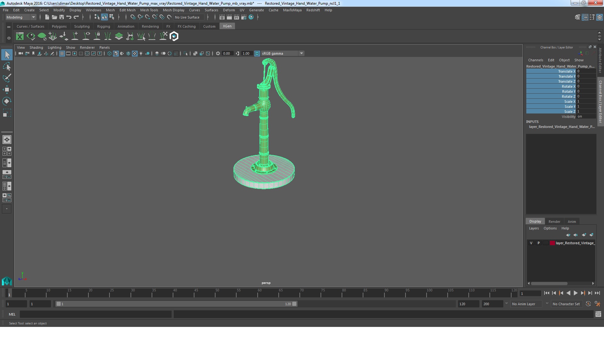
Task: Create a new empty layer
Action: click(x=584, y=235)
